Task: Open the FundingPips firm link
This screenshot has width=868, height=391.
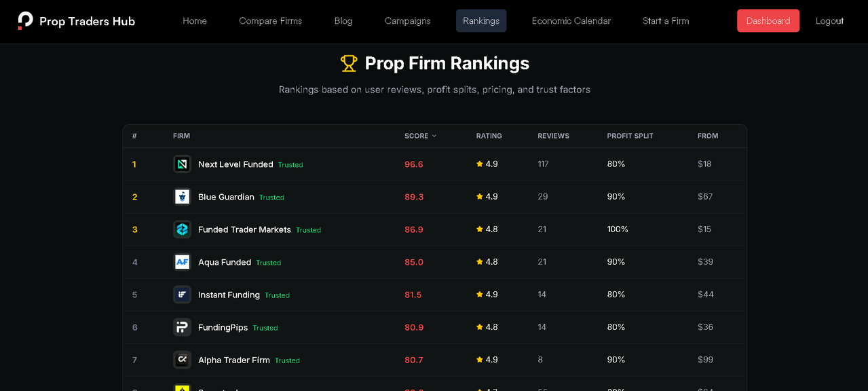Action: [223, 327]
